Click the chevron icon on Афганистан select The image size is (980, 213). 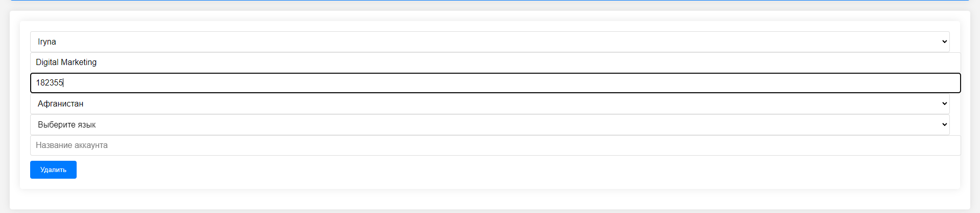point(944,103)
